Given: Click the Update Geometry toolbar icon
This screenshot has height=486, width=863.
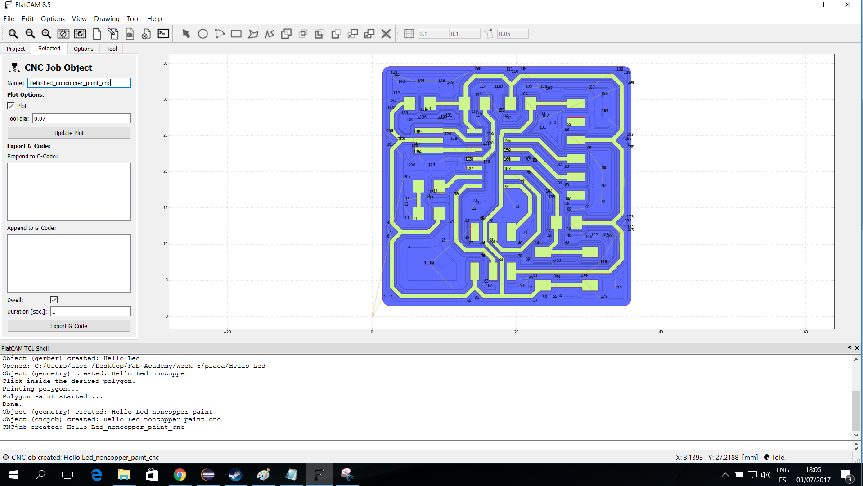Looking at the screenshot, I should tap(130, 34).
